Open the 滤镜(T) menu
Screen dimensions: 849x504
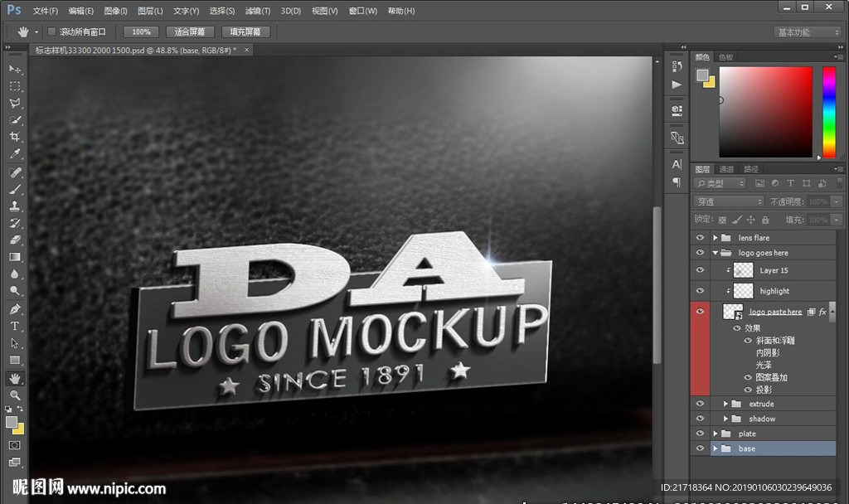[258, 11]
